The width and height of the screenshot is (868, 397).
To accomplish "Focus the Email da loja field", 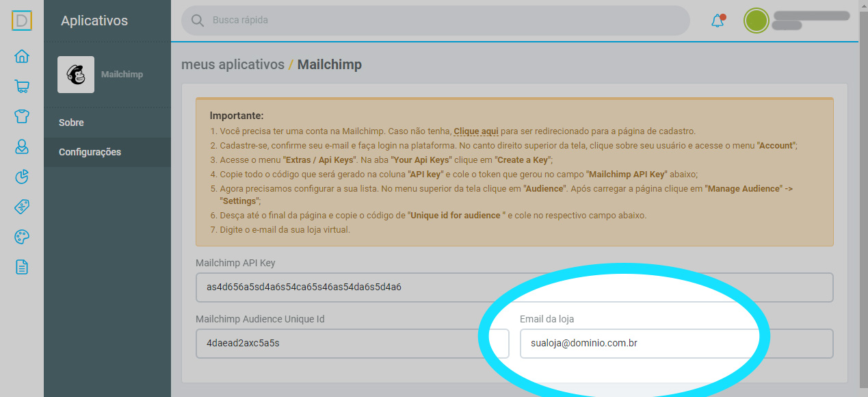I will click(676, 344).
